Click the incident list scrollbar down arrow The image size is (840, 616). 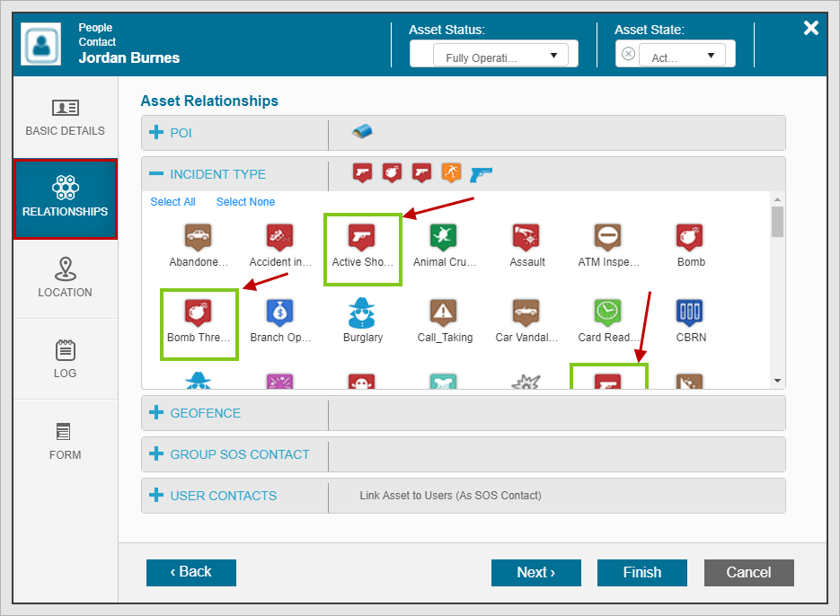click(x=777, y=381)
